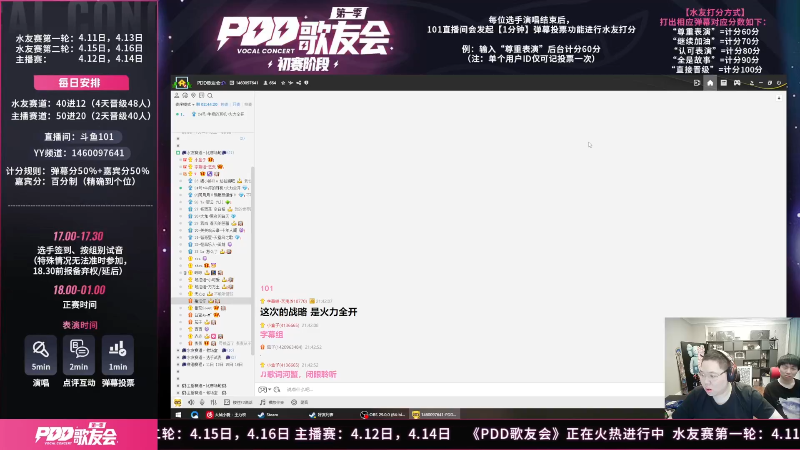Click the speaker volume icon in YY bottom bar
Viewport: 800px width, 450px height.
coord(191,403)
